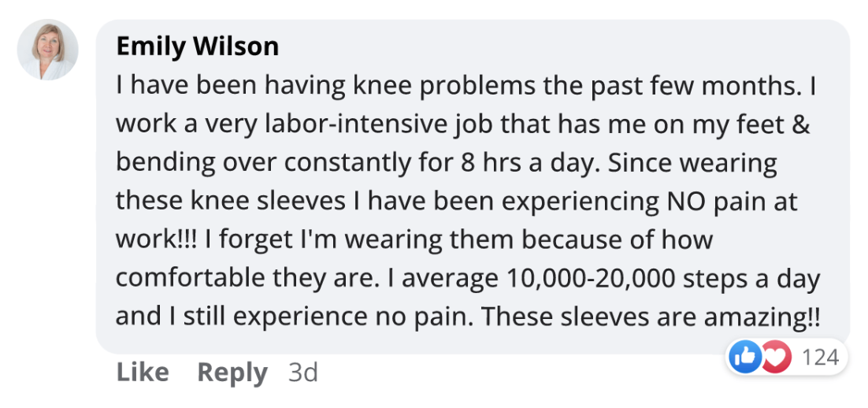Click the blue thumbs-up reaction icon

coord(745,358)
